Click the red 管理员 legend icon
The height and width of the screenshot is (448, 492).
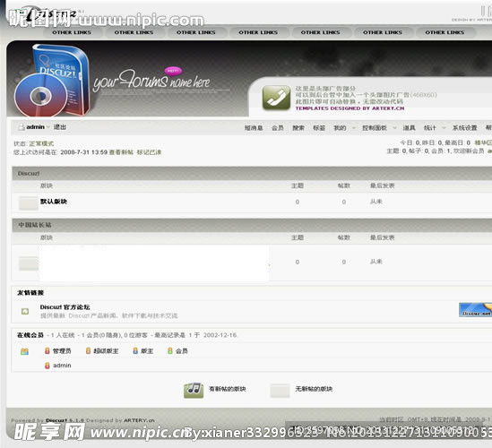[47, 350]
